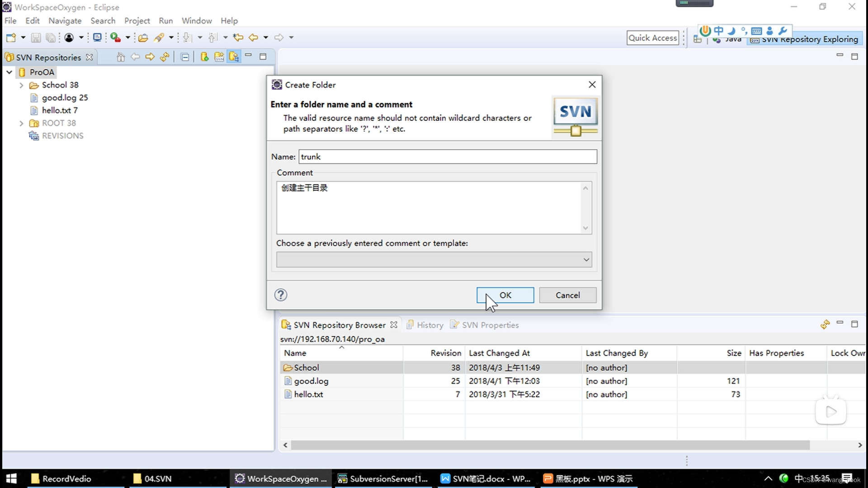Open the Windows Start button
The width and height of the screenshot is (868, 488).
click(11, 479)
